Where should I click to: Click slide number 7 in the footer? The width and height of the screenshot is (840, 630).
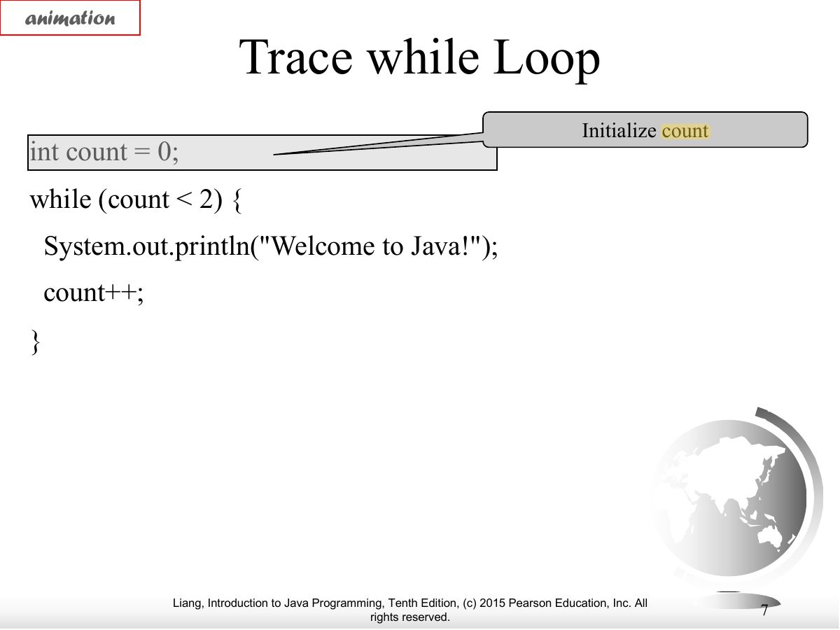764,610
